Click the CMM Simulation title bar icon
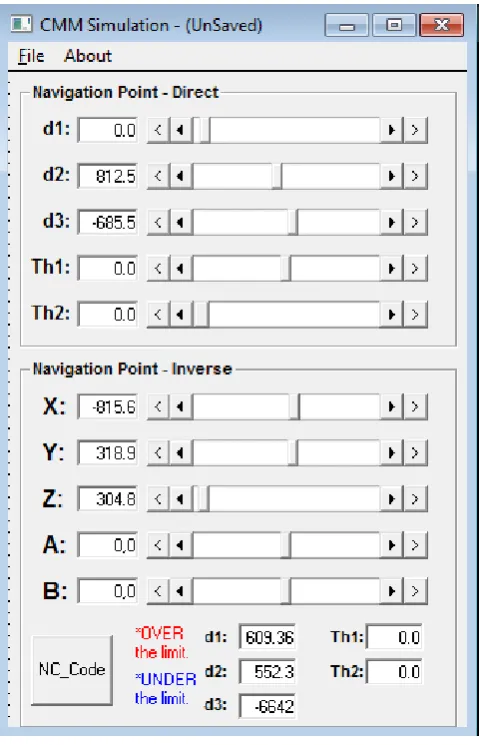 coord(21,24)
